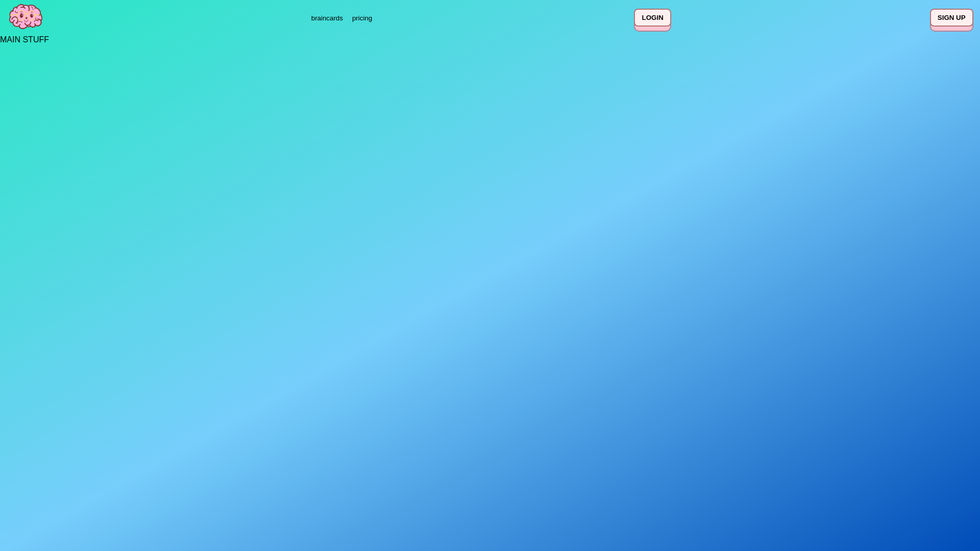Click the LOGIN button

[x=652, y=18]
